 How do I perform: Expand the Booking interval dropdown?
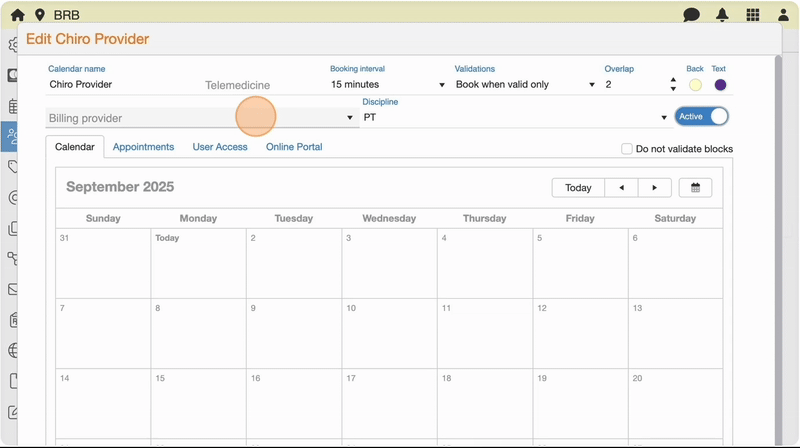pyautogui.click(x=388, y=85)
